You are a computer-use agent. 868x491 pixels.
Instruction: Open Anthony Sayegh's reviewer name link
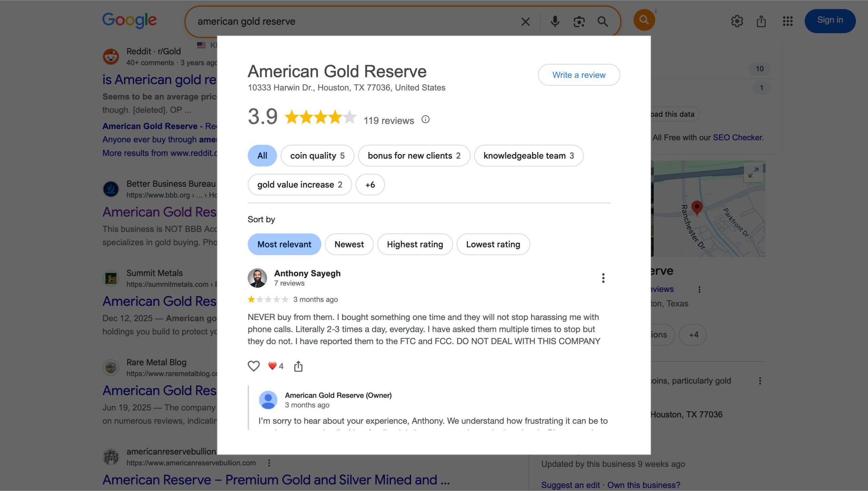pyautogui.click(x=307, y=273)
